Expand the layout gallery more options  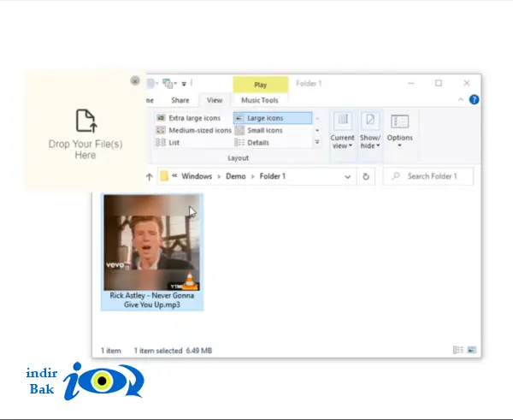pos(317,142)
